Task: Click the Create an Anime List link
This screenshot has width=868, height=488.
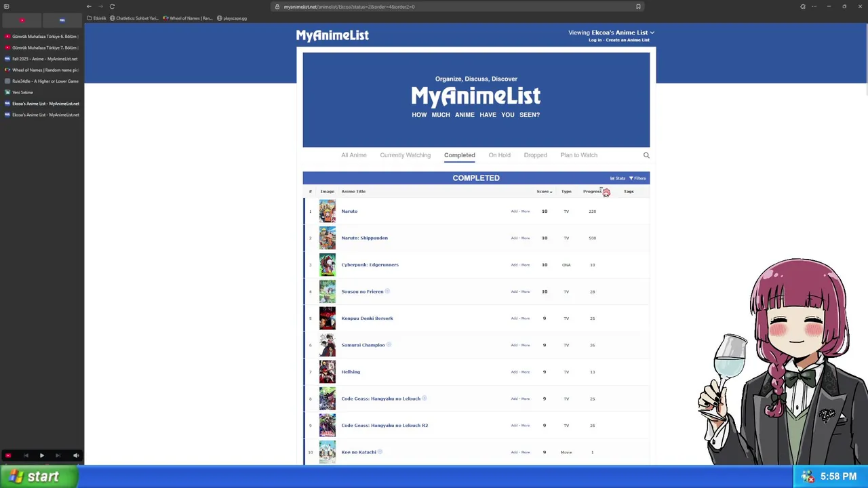Action: coord(627,40)
